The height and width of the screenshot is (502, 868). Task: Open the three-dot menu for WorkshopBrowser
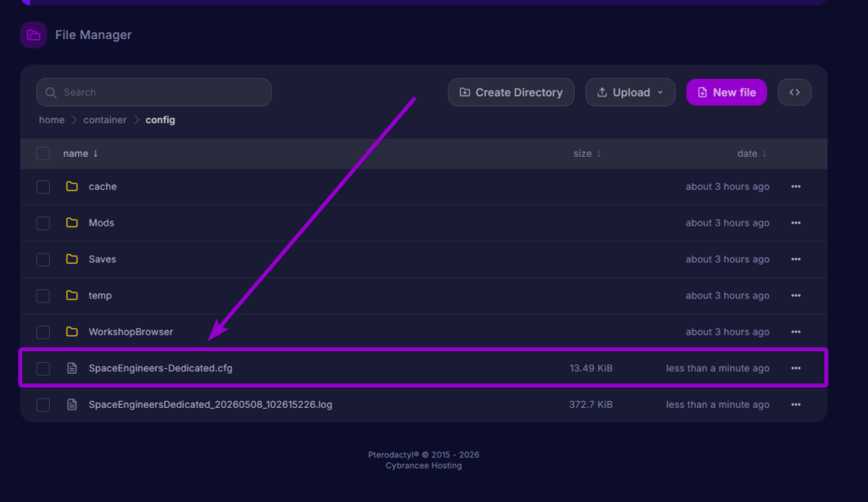pyautogui.click(x=795, y=332)
